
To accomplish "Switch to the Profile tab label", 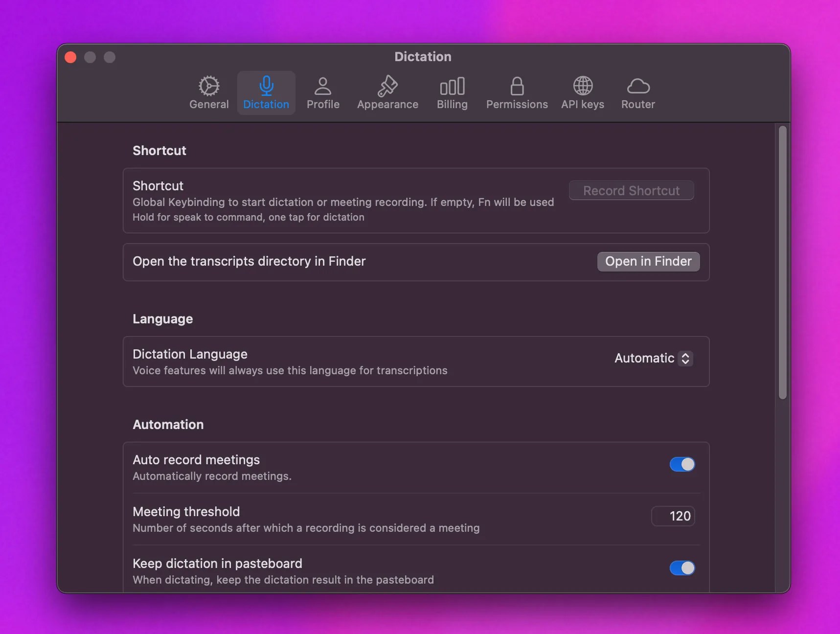I will coord(323,104).
